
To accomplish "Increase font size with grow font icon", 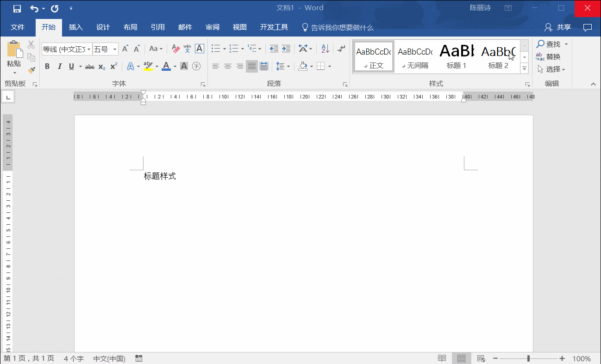I will coord(125,49).
